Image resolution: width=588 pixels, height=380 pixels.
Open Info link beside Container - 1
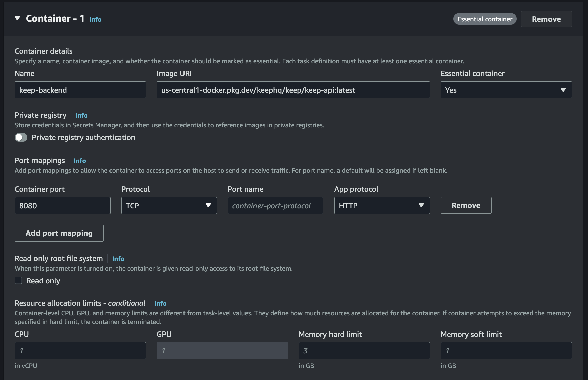[95, 19]
